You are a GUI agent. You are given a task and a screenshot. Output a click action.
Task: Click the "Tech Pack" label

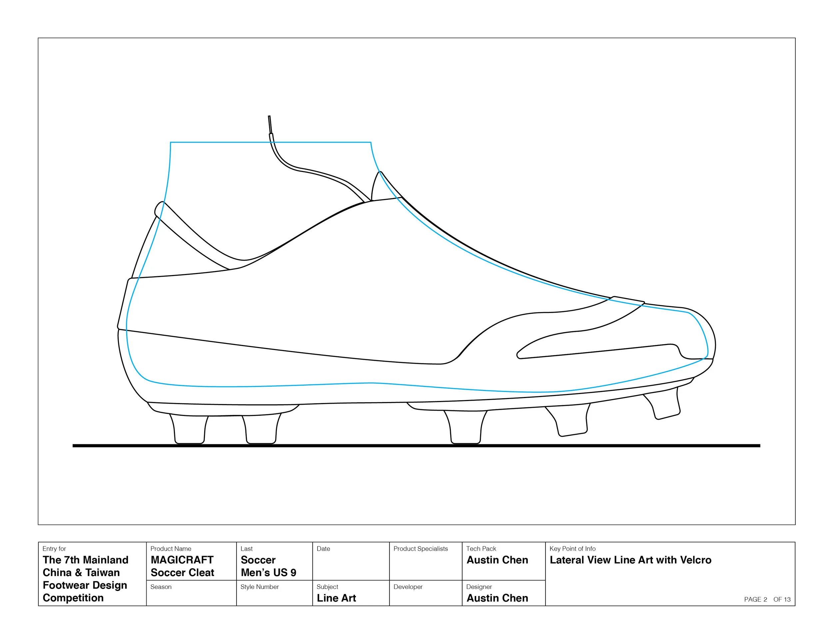(481, 549)
